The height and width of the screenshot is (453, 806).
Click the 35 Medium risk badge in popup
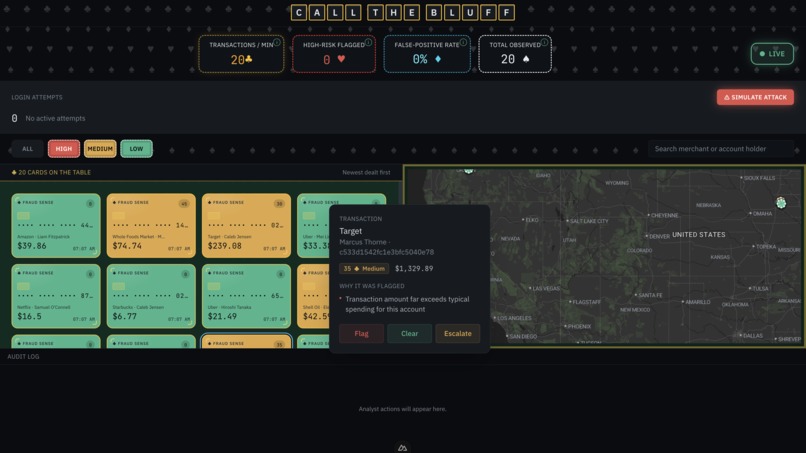pyautogui.click(x=364, y=268)
